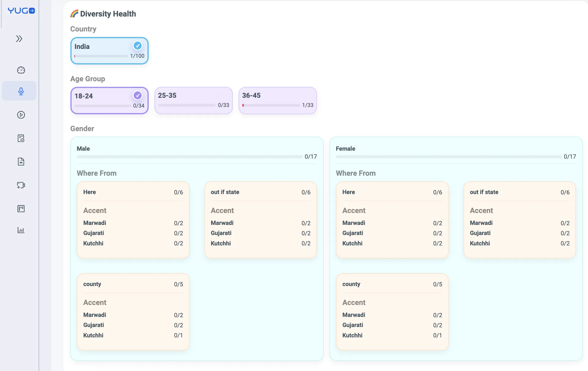The height and width of the screenshot is (371, 588).
Task: Click the Male 'county' accent card
Action: (133, 312)
